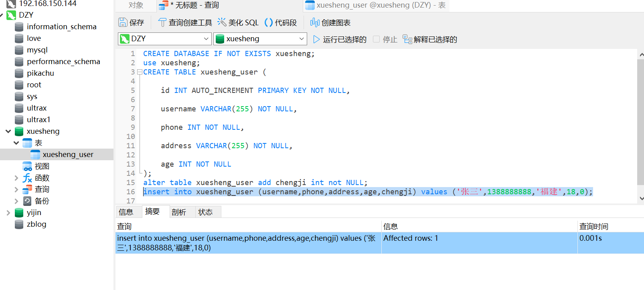Open the Functions (函数) node icon
644x290 pixels.
point(27,178)
